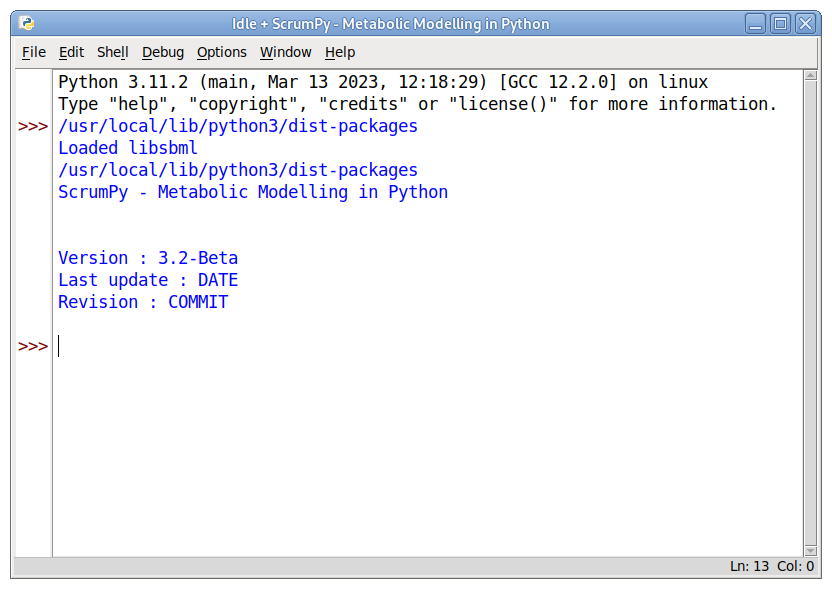
Task: Open the File menu
Action: tap(34, 52)
